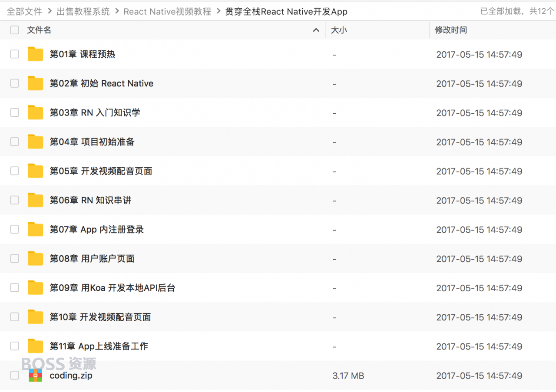Check the box for 第01章 课程预热
This screenshot has height=392, width=556.
coord(15,54)
